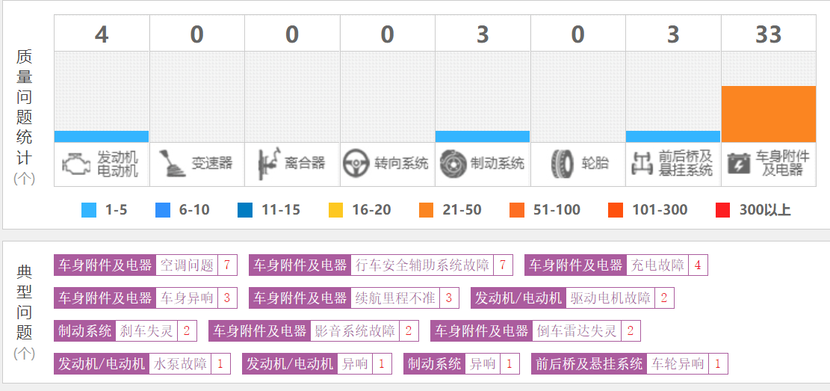Open the 空调问题 issue tag
The width and height of the screenshot is (830, 391).
coord(146,265)
